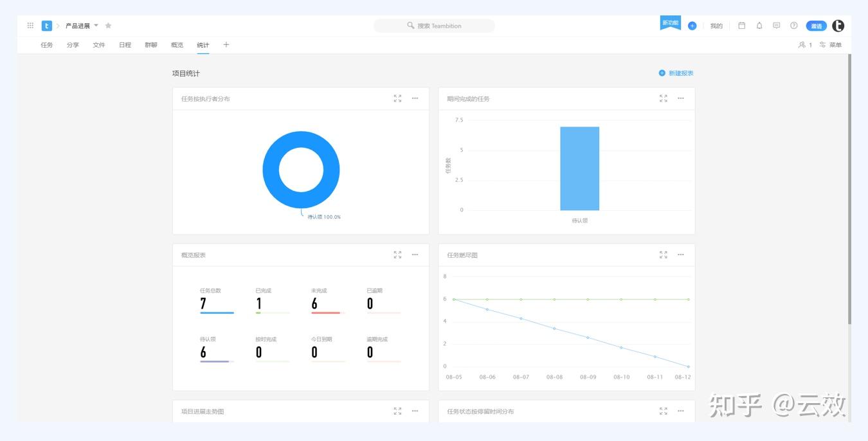Click the 邀请 button
868x441 pixels.
point(816,26)
